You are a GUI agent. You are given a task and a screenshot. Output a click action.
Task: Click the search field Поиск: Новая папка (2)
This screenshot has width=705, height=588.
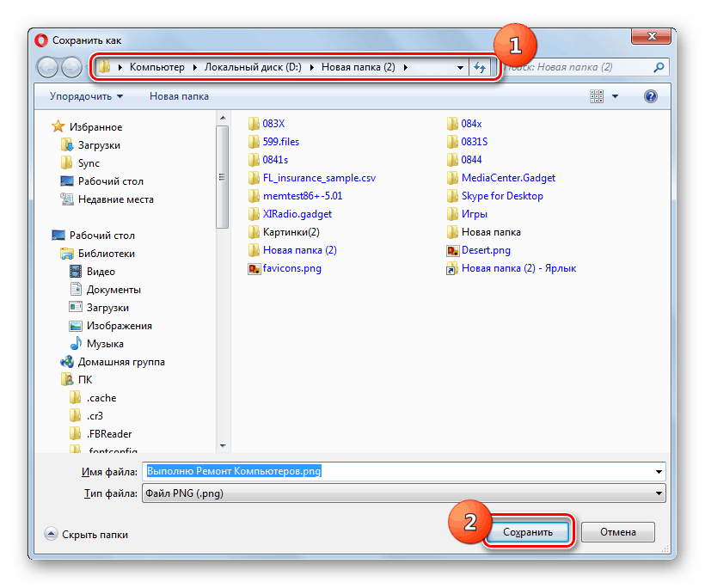click(x=577, y=67)
